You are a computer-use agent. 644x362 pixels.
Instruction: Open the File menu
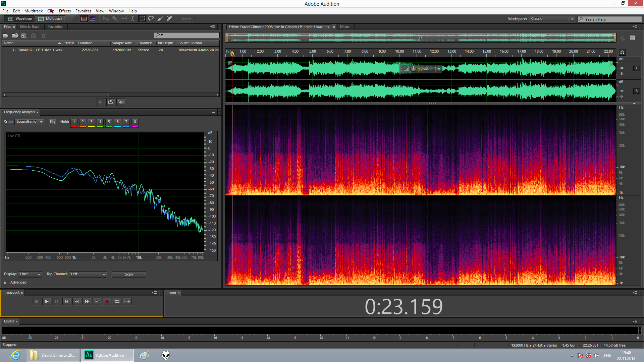(x=5, y=11)
